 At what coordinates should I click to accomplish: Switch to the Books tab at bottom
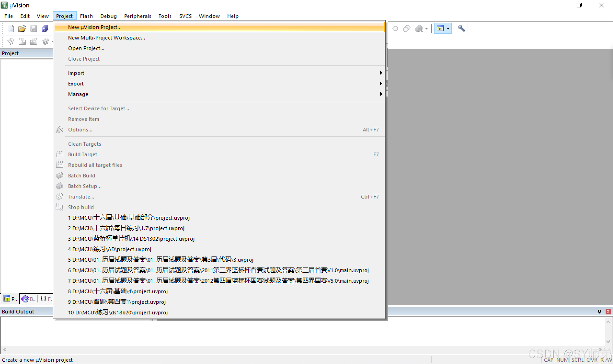click(29, 299)
